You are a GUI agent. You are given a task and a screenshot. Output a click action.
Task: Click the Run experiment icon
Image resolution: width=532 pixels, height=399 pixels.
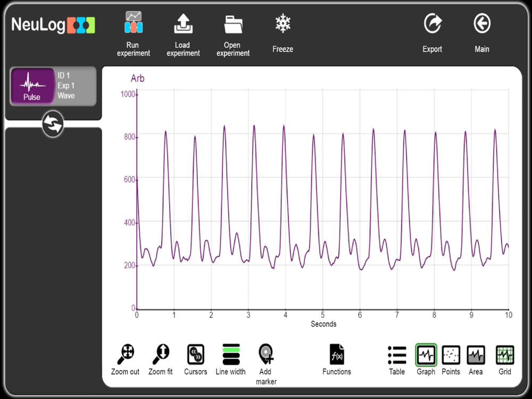(134, 22)
